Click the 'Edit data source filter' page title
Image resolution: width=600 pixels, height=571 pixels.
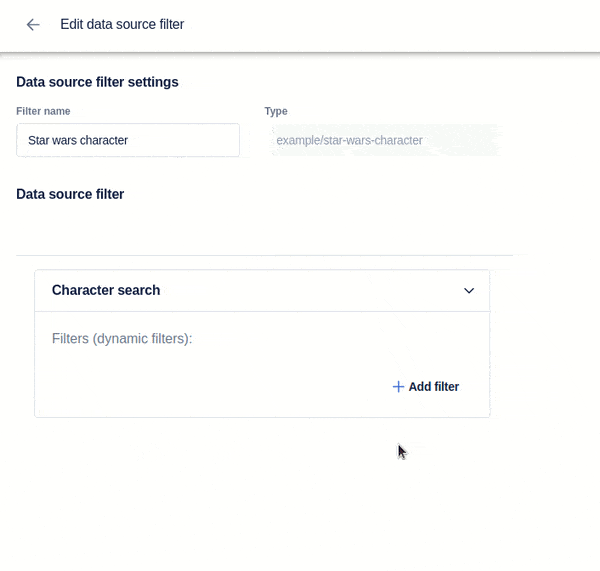[122, 25]
